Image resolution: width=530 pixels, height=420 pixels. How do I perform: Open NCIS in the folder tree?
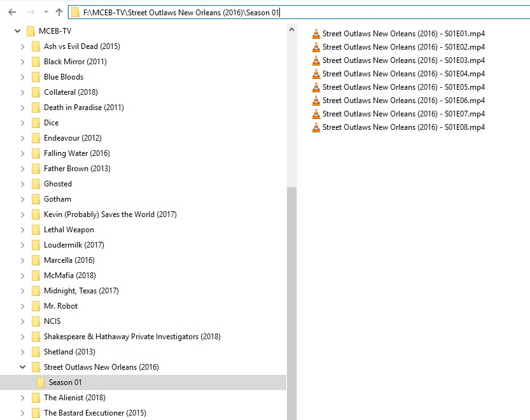[x=52, y=321]
